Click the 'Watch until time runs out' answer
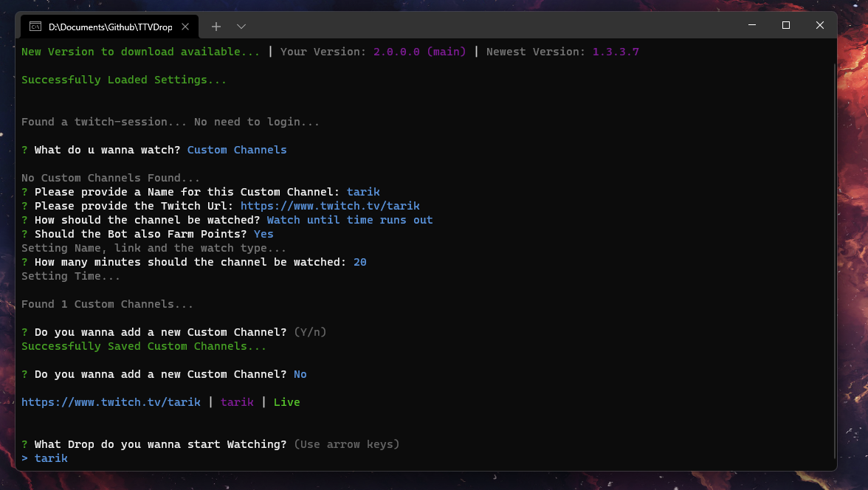Screen dimensions: 868x490 [x=350, y=221]
